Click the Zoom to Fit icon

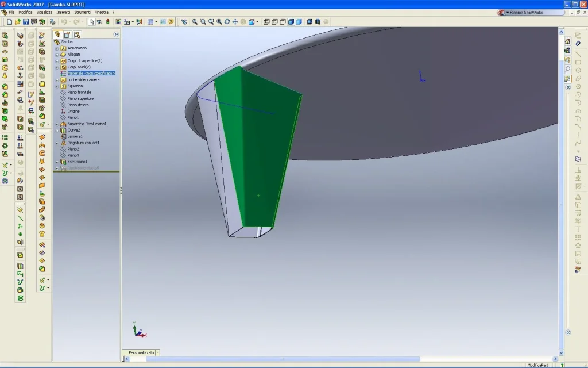point(195,22)
